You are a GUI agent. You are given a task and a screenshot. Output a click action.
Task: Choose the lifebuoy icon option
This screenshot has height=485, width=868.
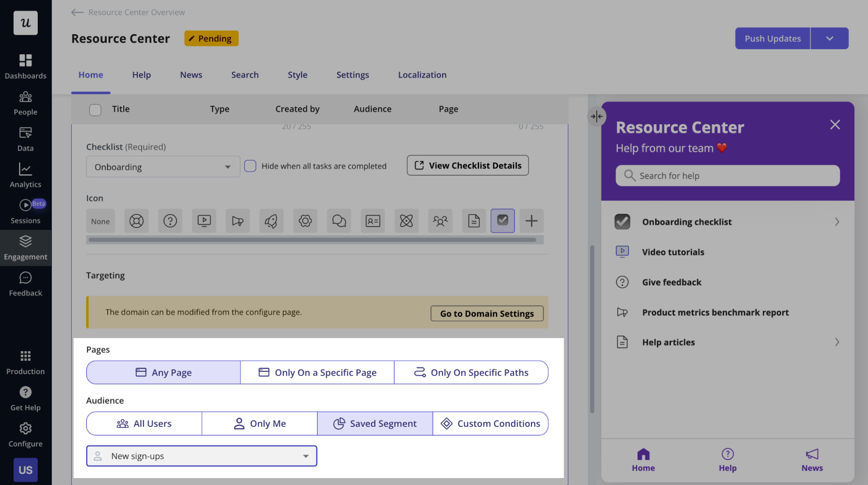[x=136, y=221]
